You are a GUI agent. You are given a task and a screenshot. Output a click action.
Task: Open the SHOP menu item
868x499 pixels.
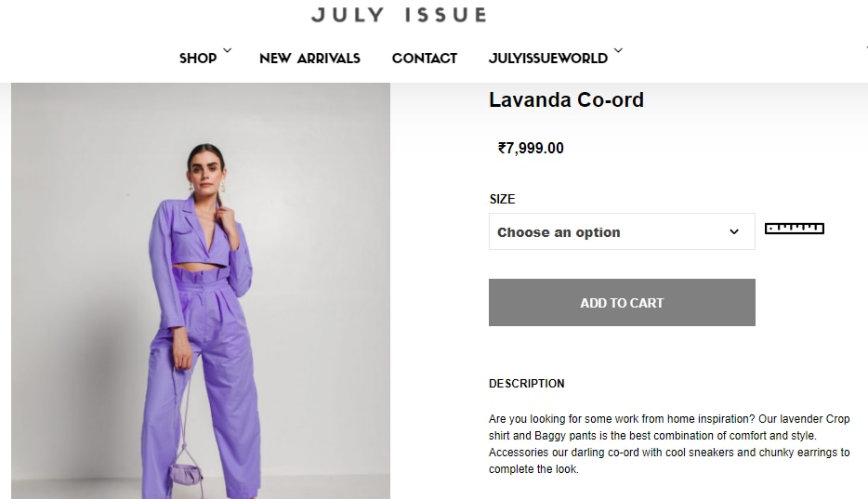coord(198,59)
